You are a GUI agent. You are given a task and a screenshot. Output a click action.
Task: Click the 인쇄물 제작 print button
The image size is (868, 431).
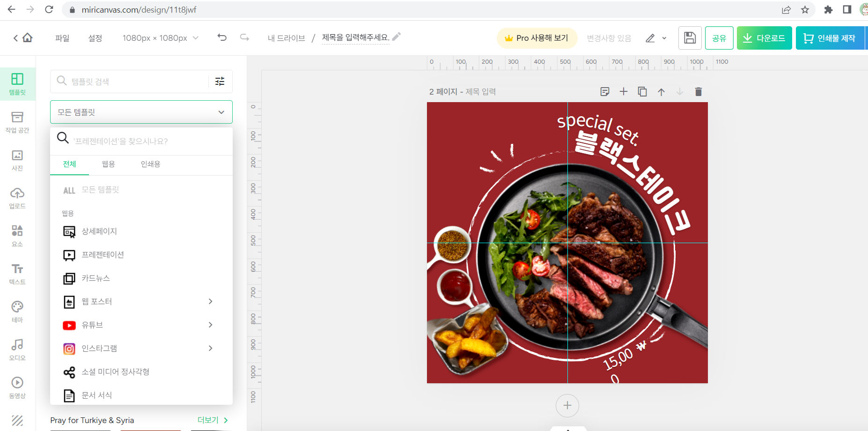pos(830,38)
